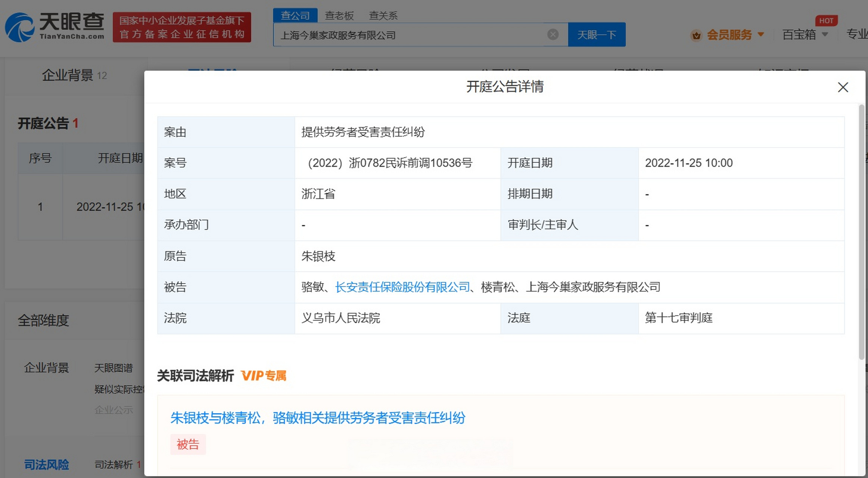Click the 浙江省 region value
Viewport: 868px width, 478px height.
[318, 194]
